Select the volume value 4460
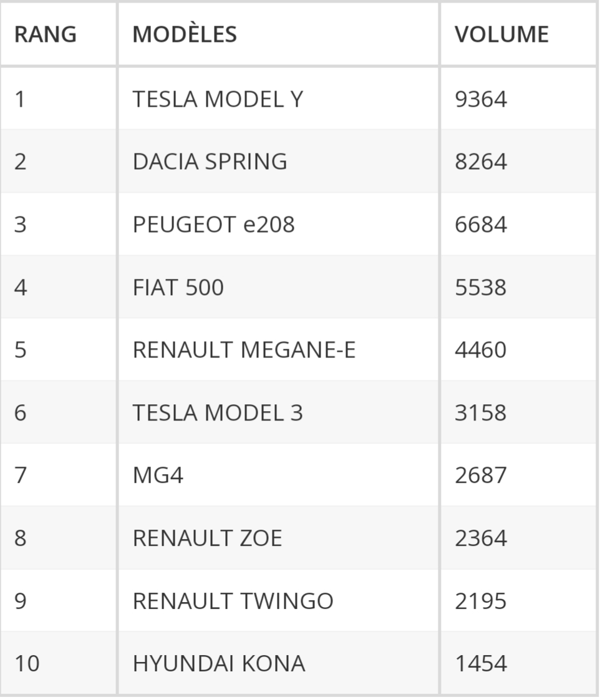Screen dimensions: 605x700 coord(481,349)
